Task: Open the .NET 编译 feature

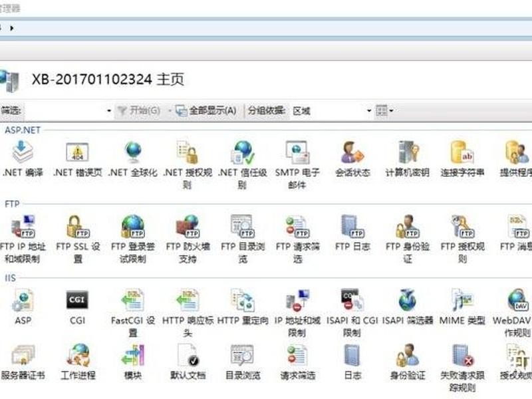Action: pyautogui.click(x=23, y=160)
